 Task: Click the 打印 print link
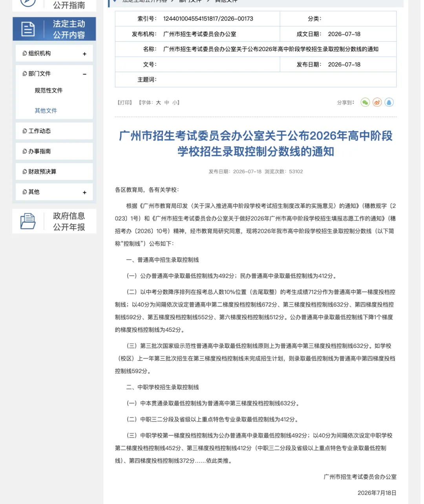click(x=125, y=102)
